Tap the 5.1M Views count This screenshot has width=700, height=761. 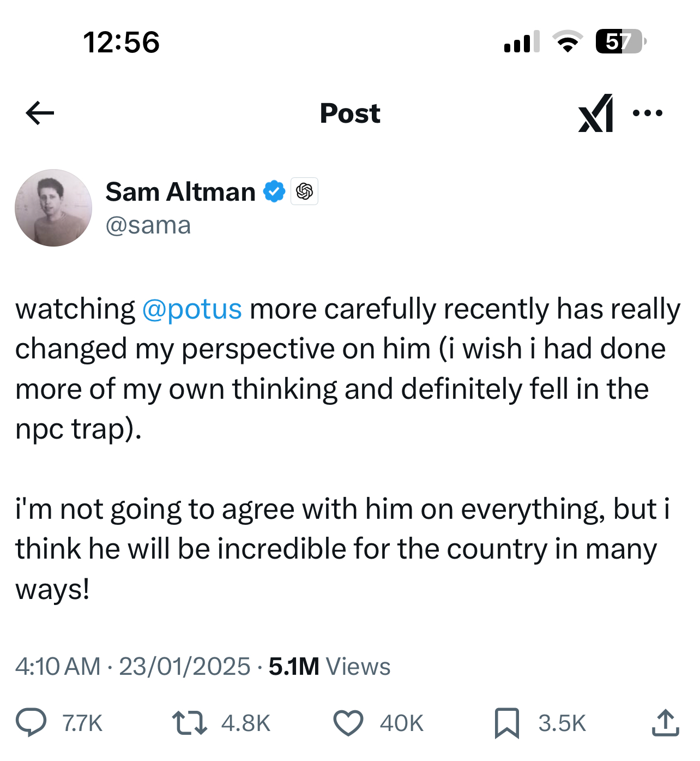[x=329, y=667]
